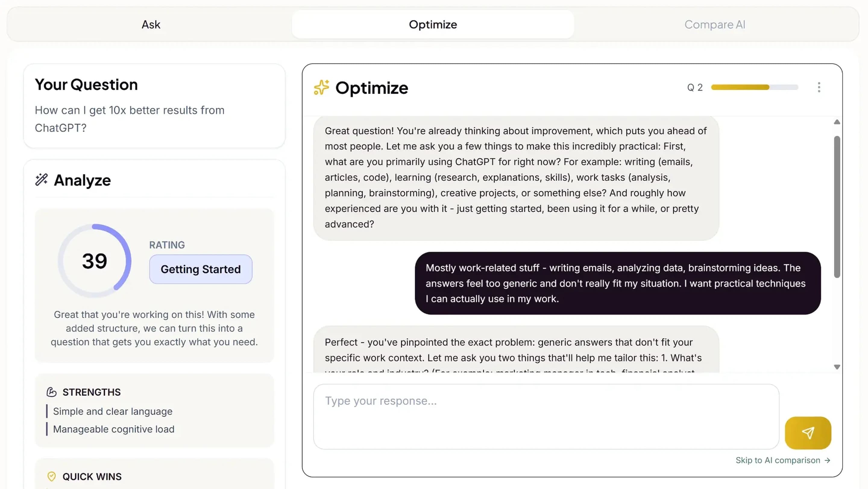
Task: Select the Getting Started rating badge
Action: 200,269
